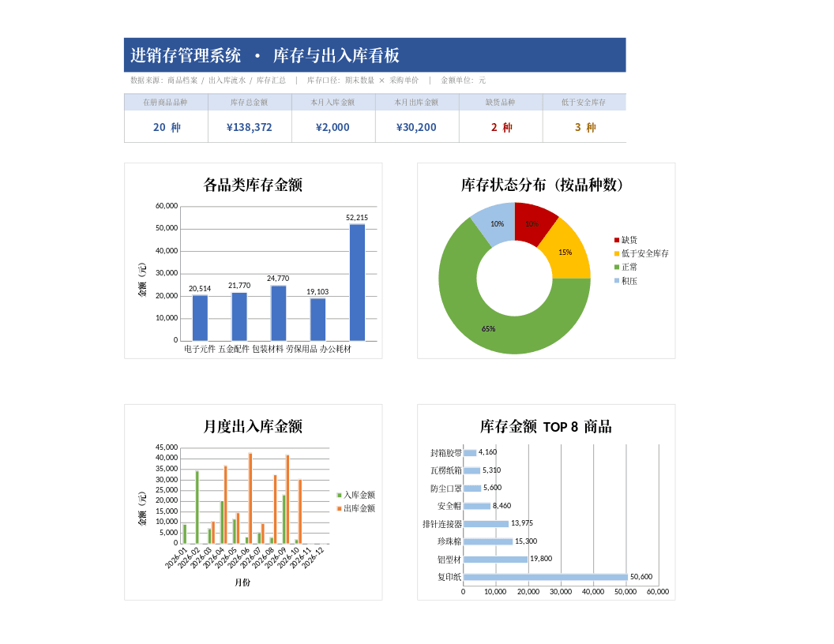Click the red 2 种 out-of-stock value
Viewport: 834px width, 644px height.
(x=501, y=128)
